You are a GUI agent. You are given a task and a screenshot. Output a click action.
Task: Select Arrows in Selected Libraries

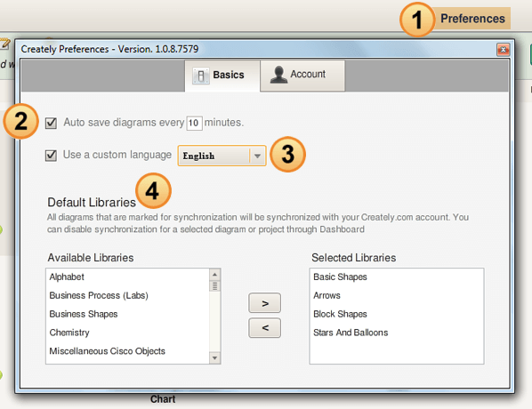pos(396,295)
